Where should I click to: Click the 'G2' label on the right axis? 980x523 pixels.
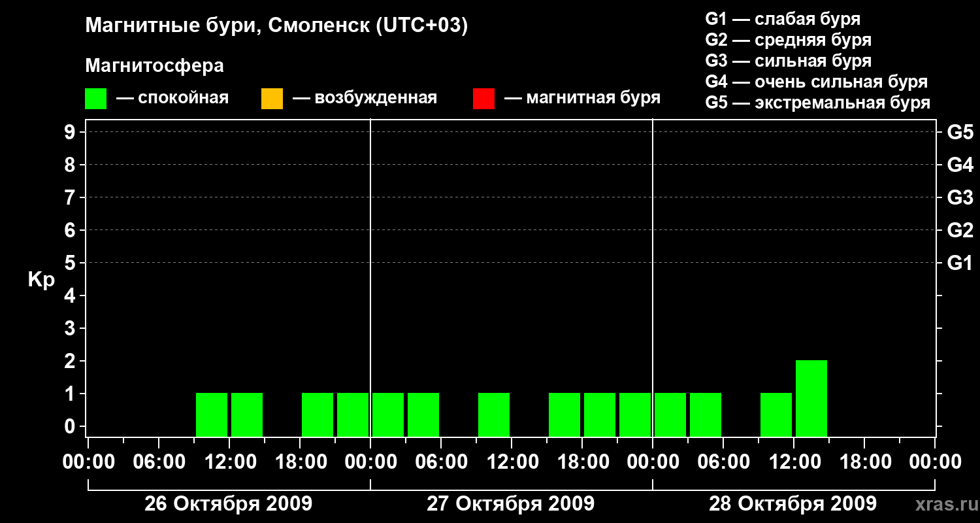[960, 230]
